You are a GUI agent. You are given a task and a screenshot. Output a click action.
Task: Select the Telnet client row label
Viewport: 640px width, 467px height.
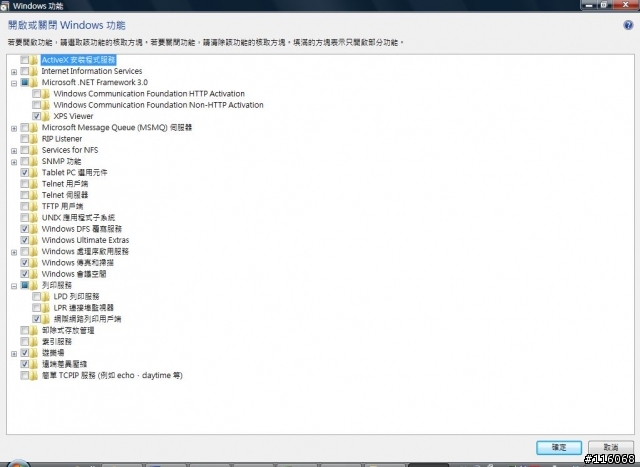65,184
